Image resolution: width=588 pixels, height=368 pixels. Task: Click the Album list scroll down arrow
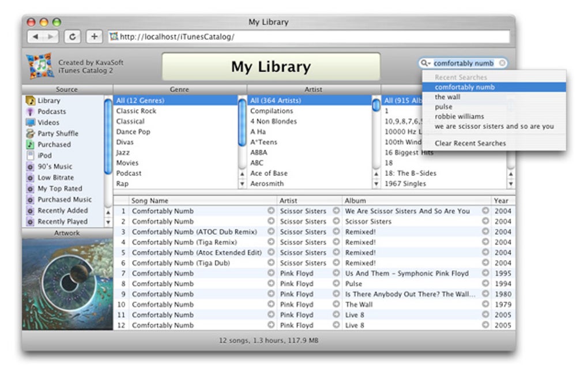click(511, 184)
